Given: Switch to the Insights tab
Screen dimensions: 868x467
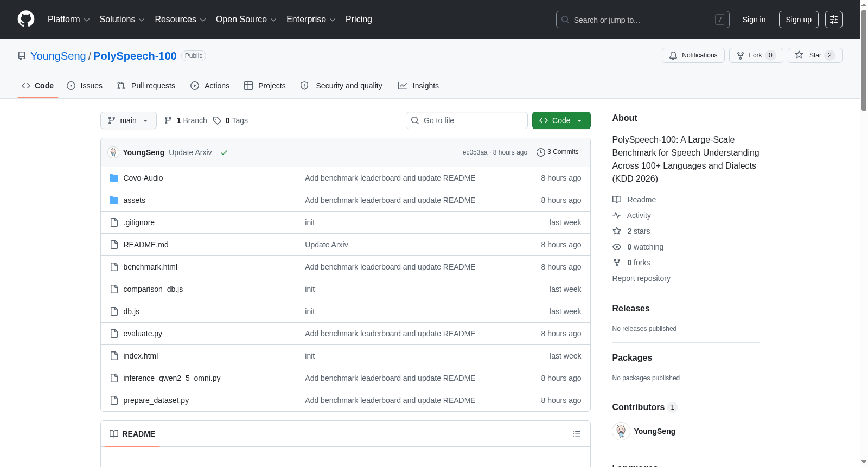Looking at the screenshot, I should tap(418, 86).
